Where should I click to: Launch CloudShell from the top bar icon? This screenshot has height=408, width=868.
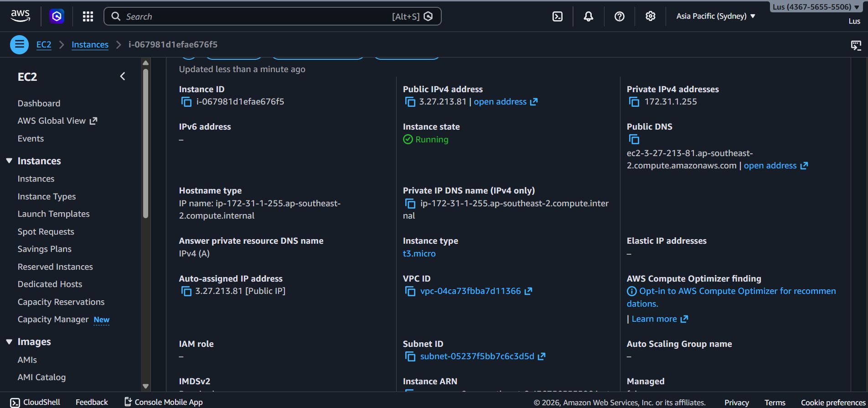[x=557, y=16]
